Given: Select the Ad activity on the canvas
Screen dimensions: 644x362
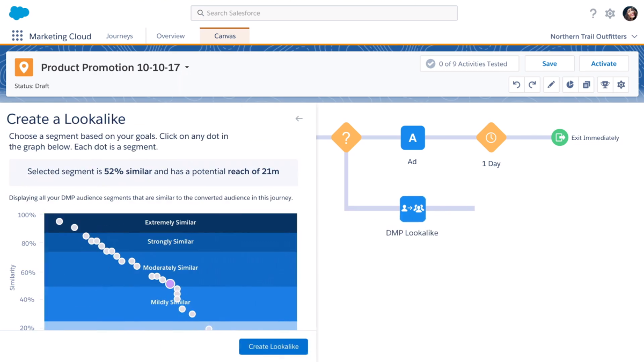Looking at the screenshot, I should [412, 137].
